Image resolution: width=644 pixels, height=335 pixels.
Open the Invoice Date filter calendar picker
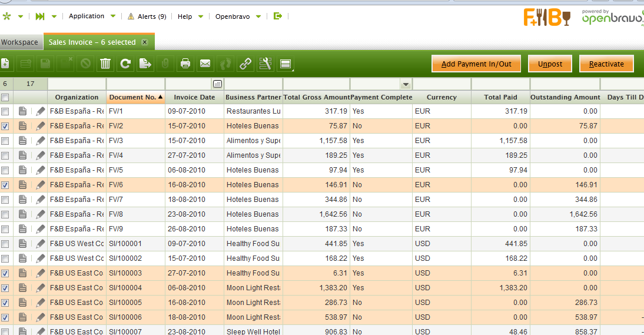pos(217,84)
